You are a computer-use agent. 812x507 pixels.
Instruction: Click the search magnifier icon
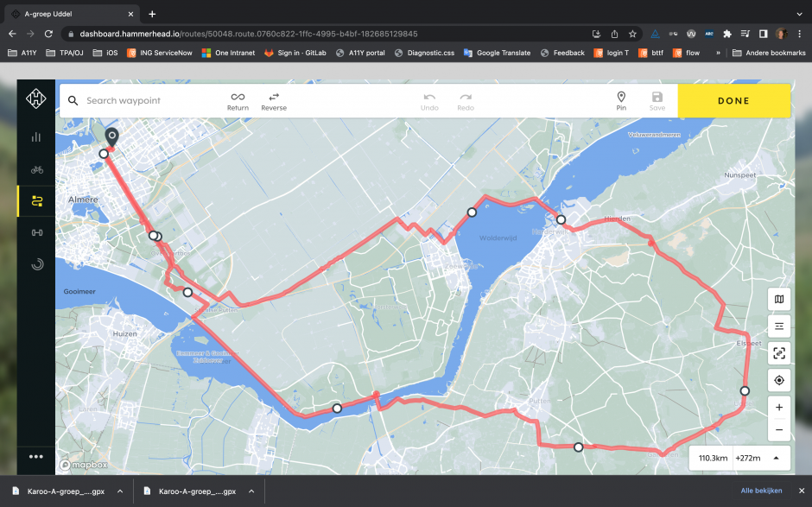coord(73,100)
